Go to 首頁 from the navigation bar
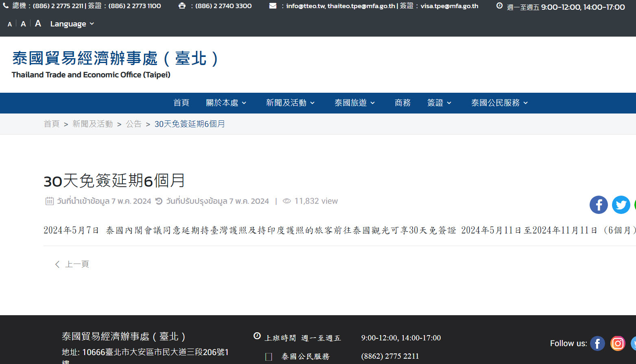Image resolution: width=636 pixels, height=364 pixels. (181, 103)
